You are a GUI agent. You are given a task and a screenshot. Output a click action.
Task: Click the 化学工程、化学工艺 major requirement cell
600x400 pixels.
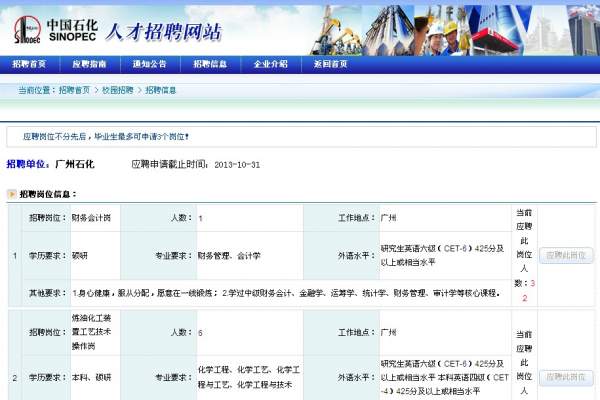coord(249,377)
